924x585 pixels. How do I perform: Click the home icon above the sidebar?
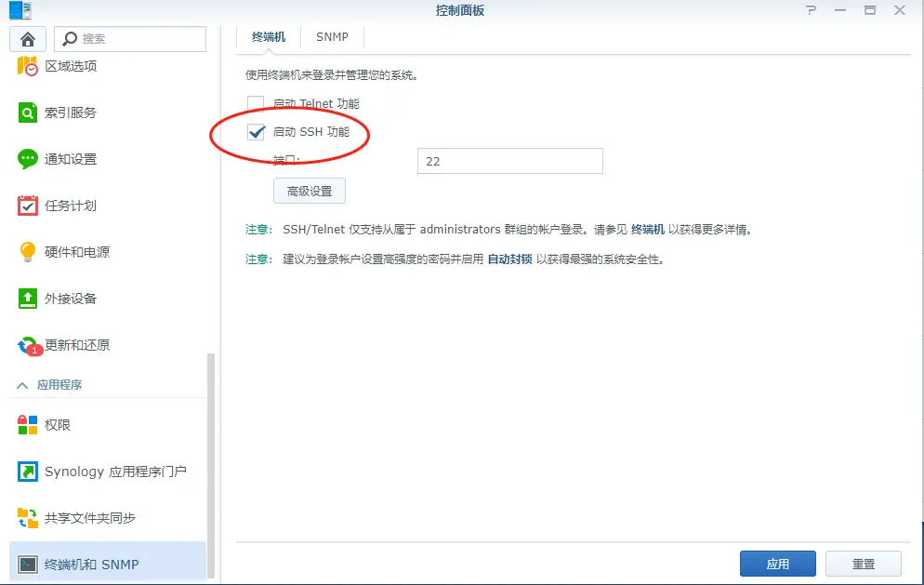pos(27,38)
